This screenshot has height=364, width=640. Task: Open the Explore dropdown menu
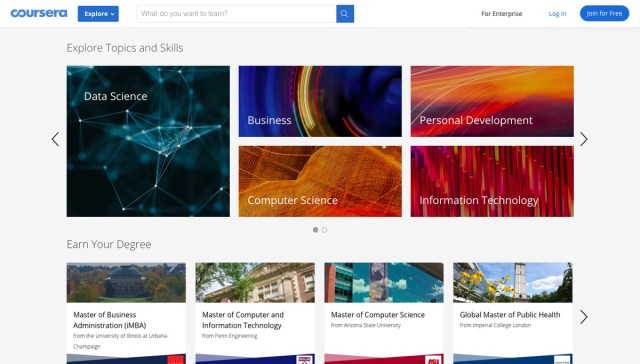coord(98,14)
